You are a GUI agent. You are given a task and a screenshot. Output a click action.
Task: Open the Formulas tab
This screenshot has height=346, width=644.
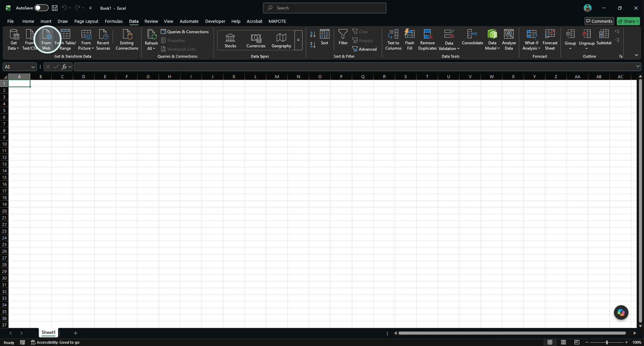pyautogui.click(x=114, y=21)
